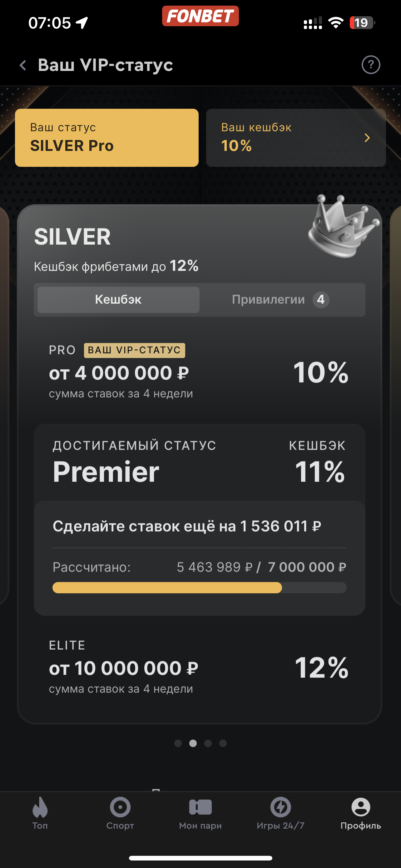Open the help question mark icon
Image resolution: width=401 pixels, height=868 pixels.
coord(371,65)
